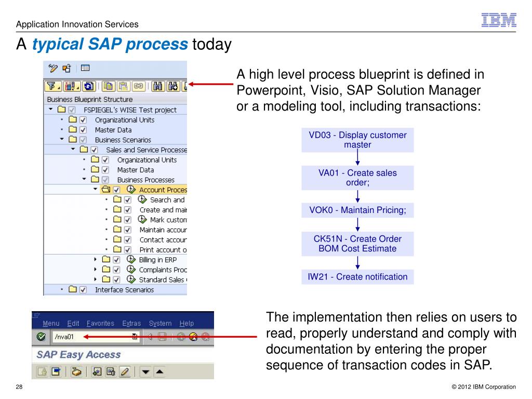Click the display/change pencil icon in Blueprint toolbar
Image resolution: width=532 pixels, height=399 pixels.
point(52,68)
